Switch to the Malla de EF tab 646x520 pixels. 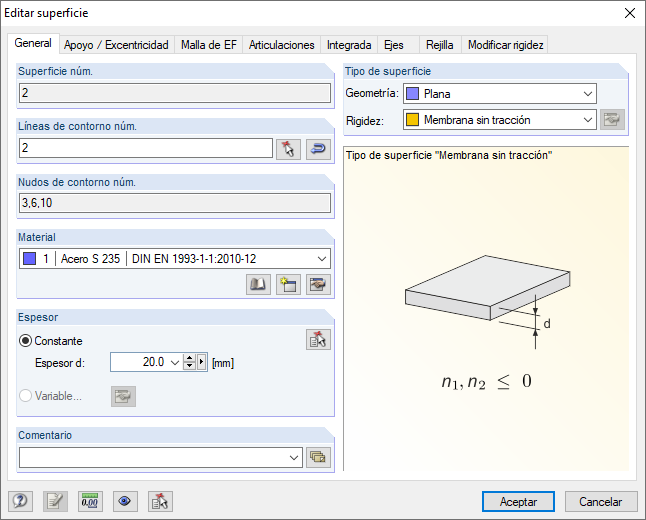(208, 45)
